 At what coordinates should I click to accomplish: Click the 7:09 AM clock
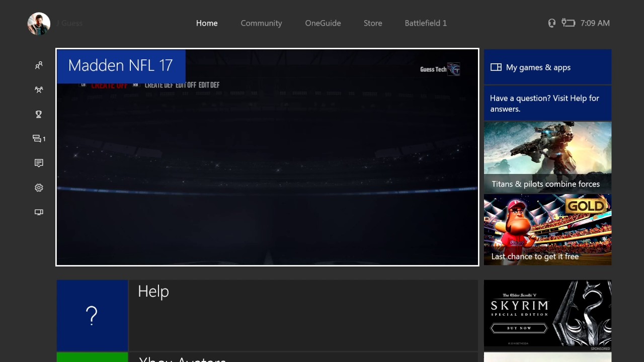(x=595, y=23)
